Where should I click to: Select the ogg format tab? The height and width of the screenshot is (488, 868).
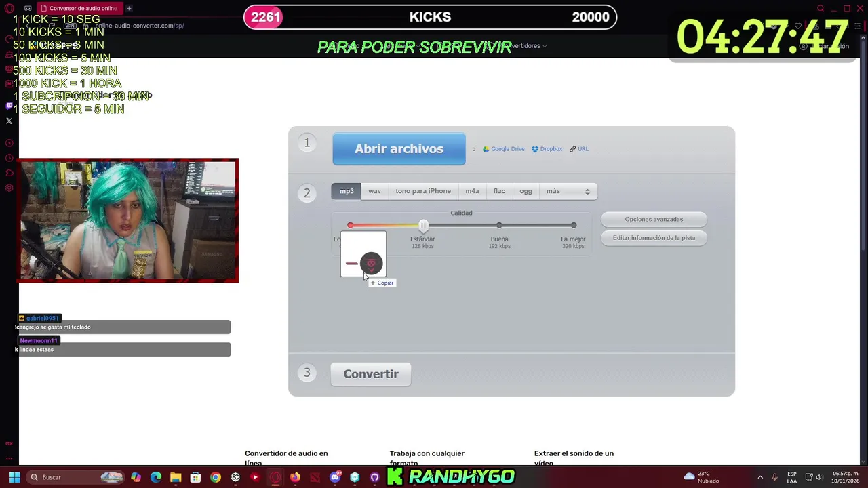pos(526,191)
